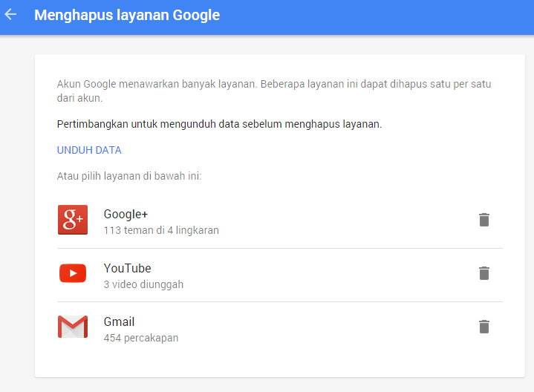Click the '3 video diunggah' text
Screen dimensions: 534x392
tap(143, 284)
